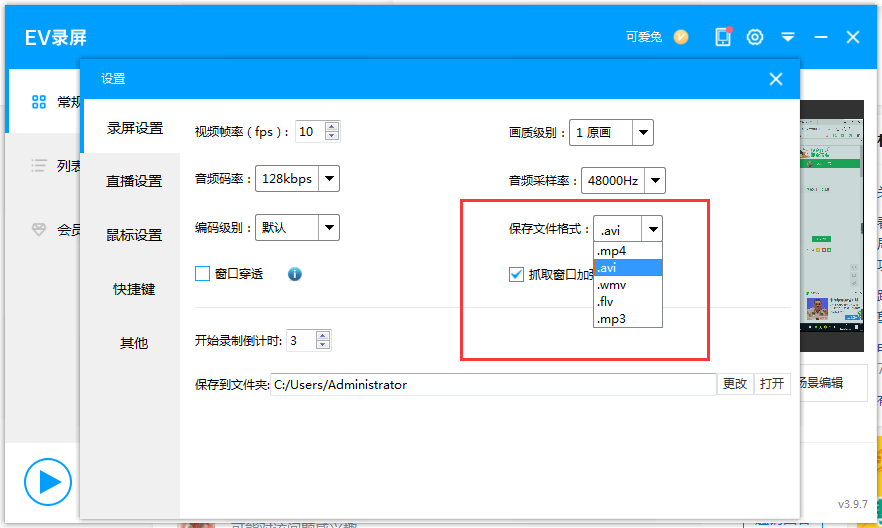Select .flv from the format list
This screenshot has width=882, height=528.
(628, 302)
